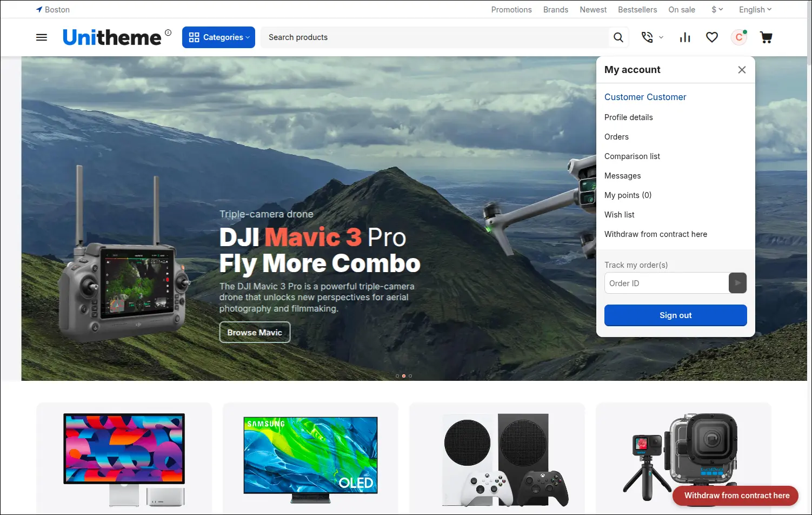Open Wish list in account menu
The width and height of the screenshot is (812, 515).
[x=619, y=215]
